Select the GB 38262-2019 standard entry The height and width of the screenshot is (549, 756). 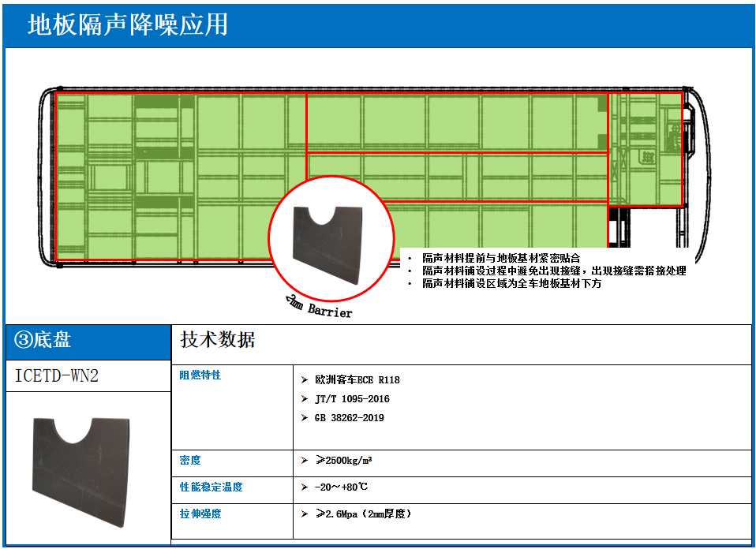click(x=349, y=418)
